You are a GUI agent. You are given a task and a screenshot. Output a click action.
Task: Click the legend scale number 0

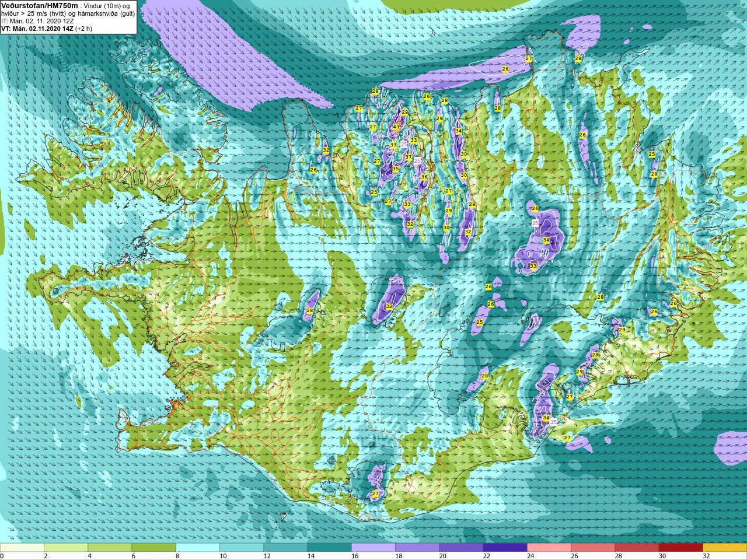point(2,556)
